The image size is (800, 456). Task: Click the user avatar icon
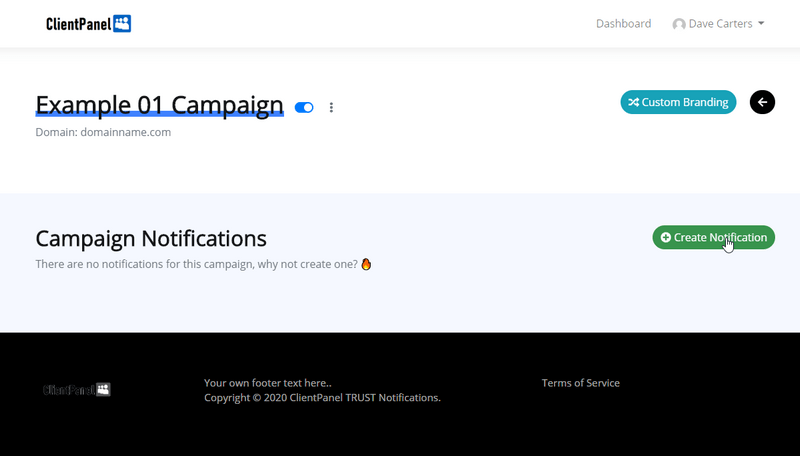pyautogui.click(x=679, y=24)
